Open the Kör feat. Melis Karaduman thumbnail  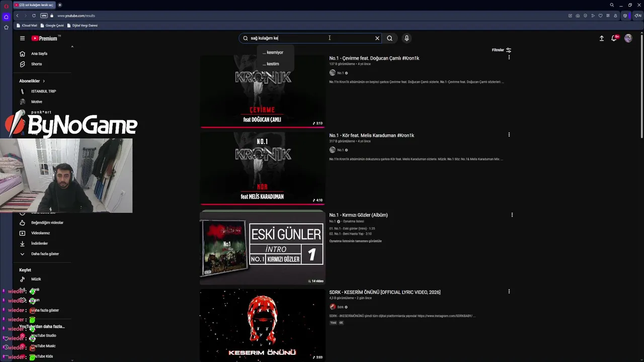[x=262, y=168]
